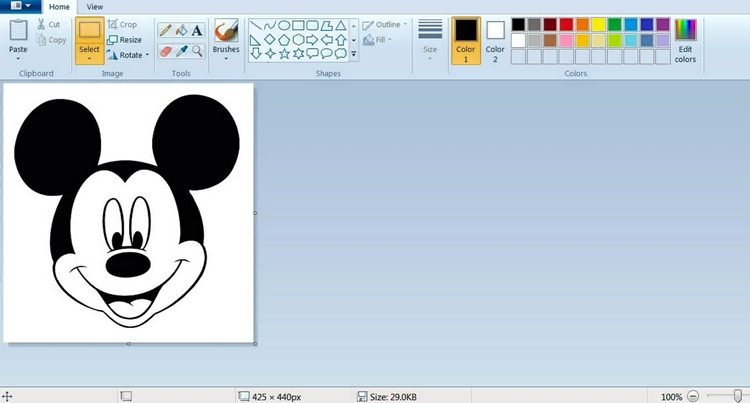Switch to the Color 2 background box
The height and width of the screenshot is (403, 750).
(x=495, y=38)
